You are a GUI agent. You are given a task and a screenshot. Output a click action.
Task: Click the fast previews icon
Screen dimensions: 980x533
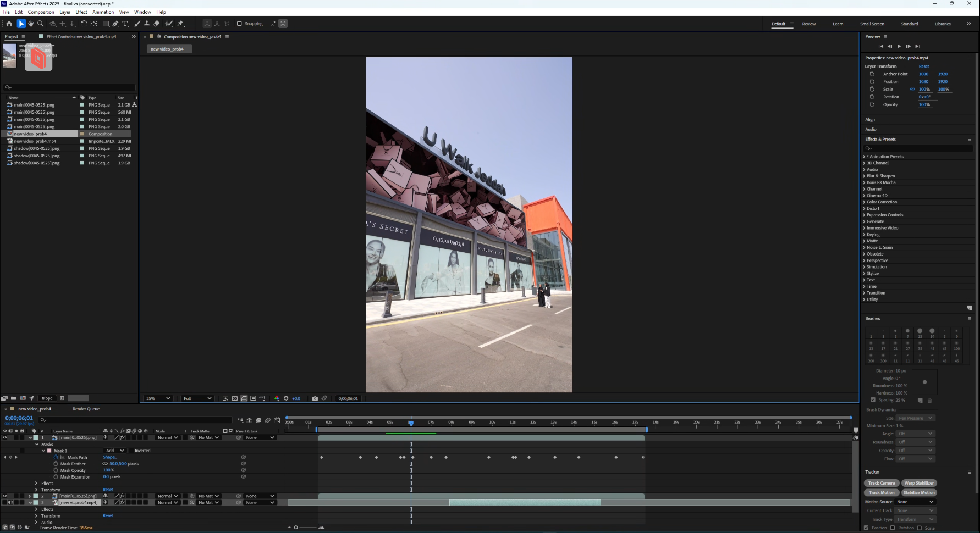click(x=225, y=398)
